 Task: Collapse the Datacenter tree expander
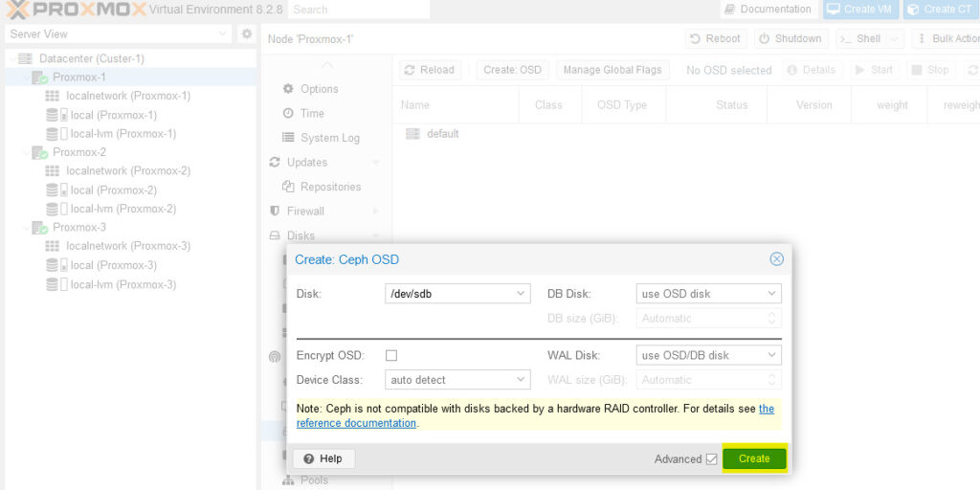click(x=12, y=58)
